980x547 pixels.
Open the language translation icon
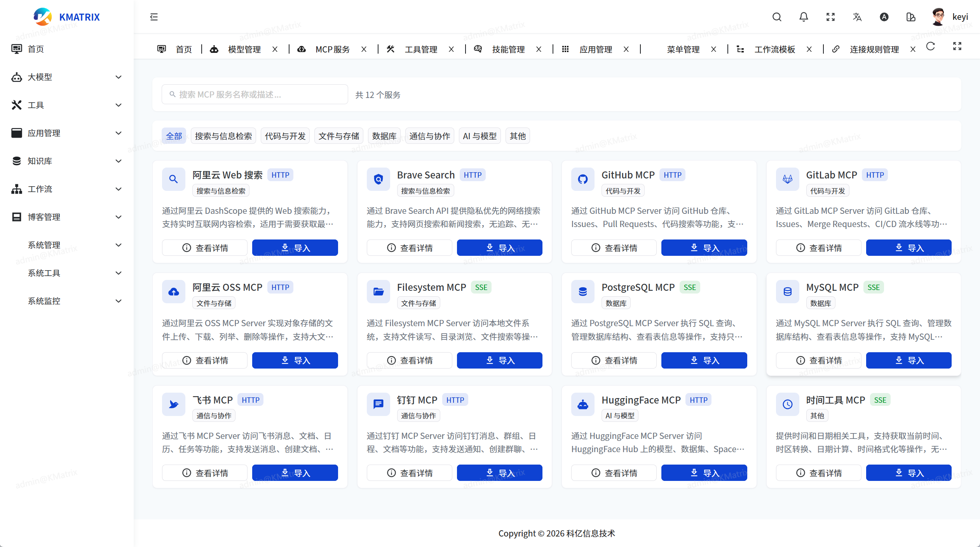tap(857, 17)
